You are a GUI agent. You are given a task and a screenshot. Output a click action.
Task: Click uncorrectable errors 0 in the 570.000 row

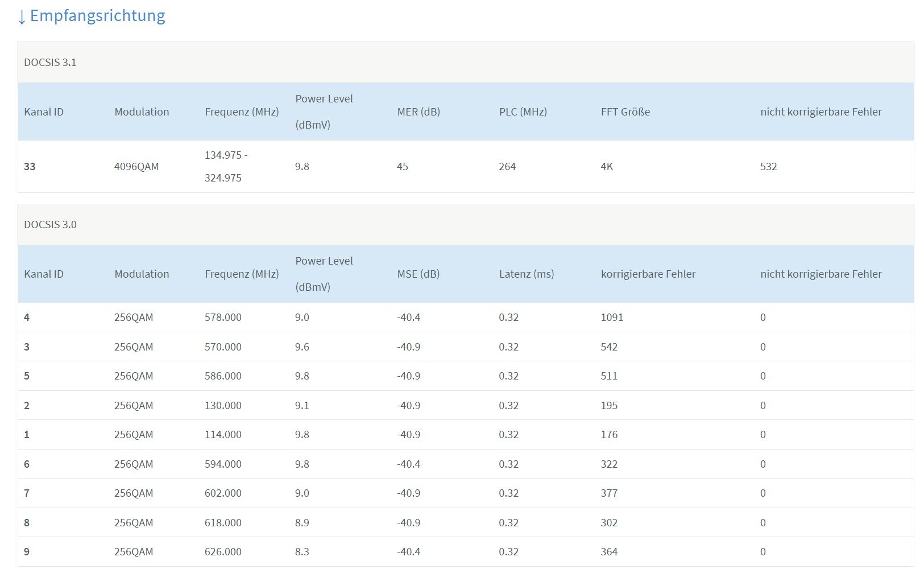coord(763,347)
